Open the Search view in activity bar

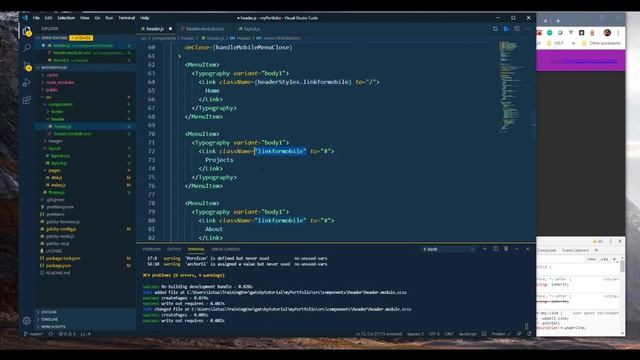click(x=27, y=48)
